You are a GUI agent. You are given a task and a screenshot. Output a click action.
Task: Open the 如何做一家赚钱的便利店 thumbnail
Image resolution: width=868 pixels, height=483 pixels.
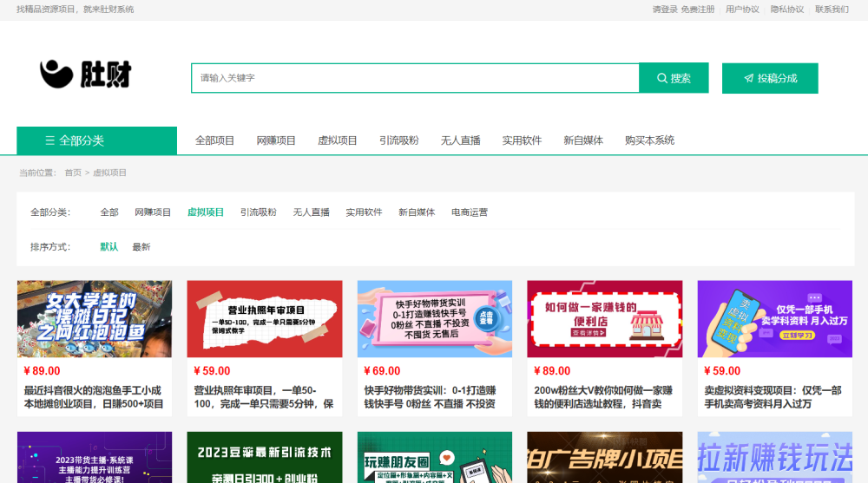[604, 318]
